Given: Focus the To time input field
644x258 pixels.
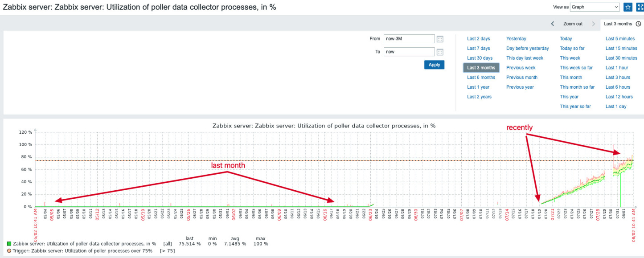Looking at the screenshot, I should (409, 52).
